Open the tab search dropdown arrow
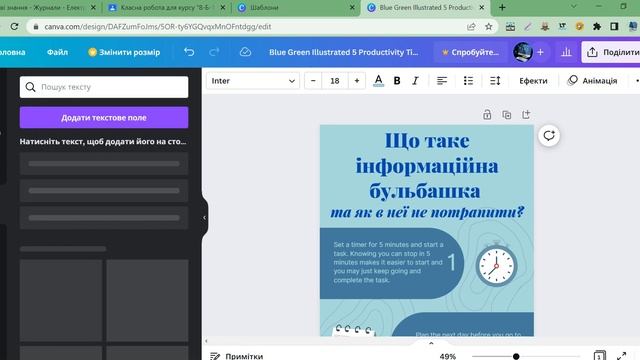 tap(574, 6)
